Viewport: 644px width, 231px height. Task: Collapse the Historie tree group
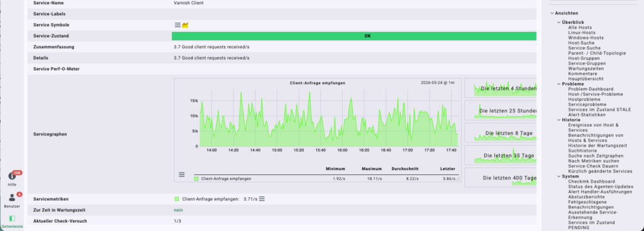pos(559,120)
